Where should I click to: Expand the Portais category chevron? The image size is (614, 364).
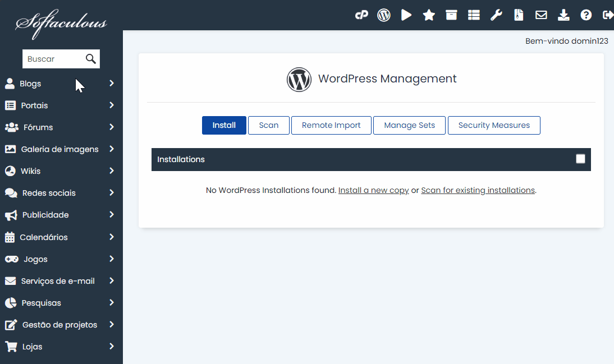pyautogui.click(x=112, y=105)
